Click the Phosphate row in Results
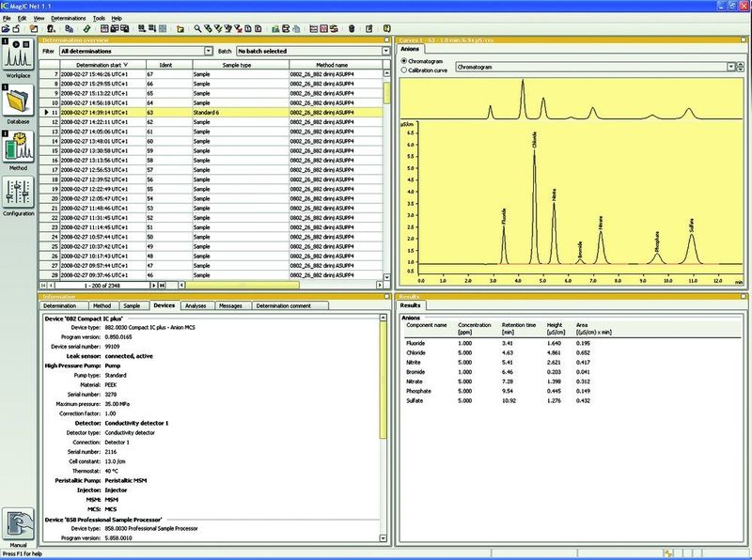The width and height of the screenshot is (752, 560). (571, 391)
